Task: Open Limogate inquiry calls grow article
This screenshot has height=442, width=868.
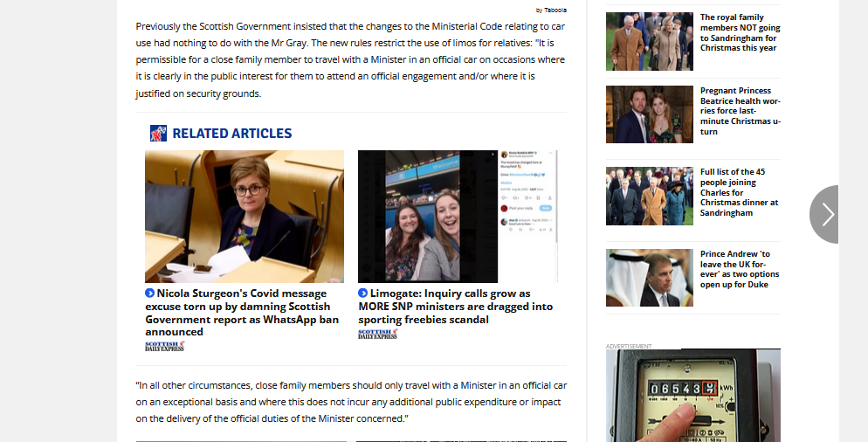Action: coord(455,307)
